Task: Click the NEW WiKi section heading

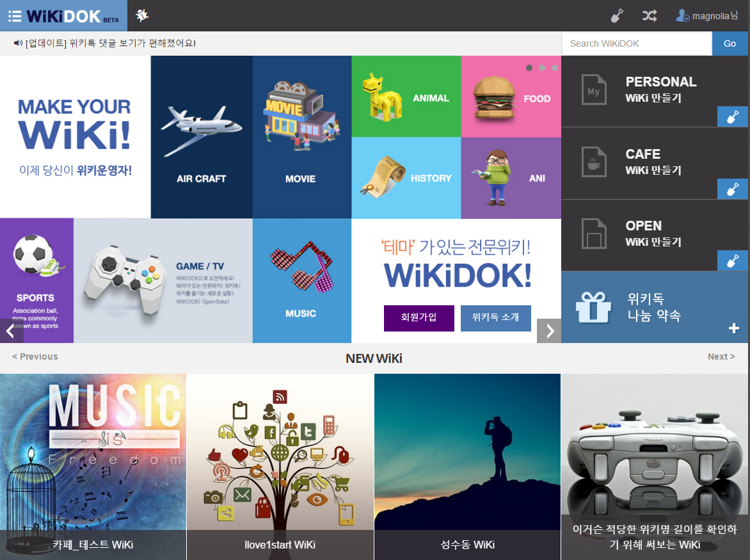Action: click(x=374, y=358)
